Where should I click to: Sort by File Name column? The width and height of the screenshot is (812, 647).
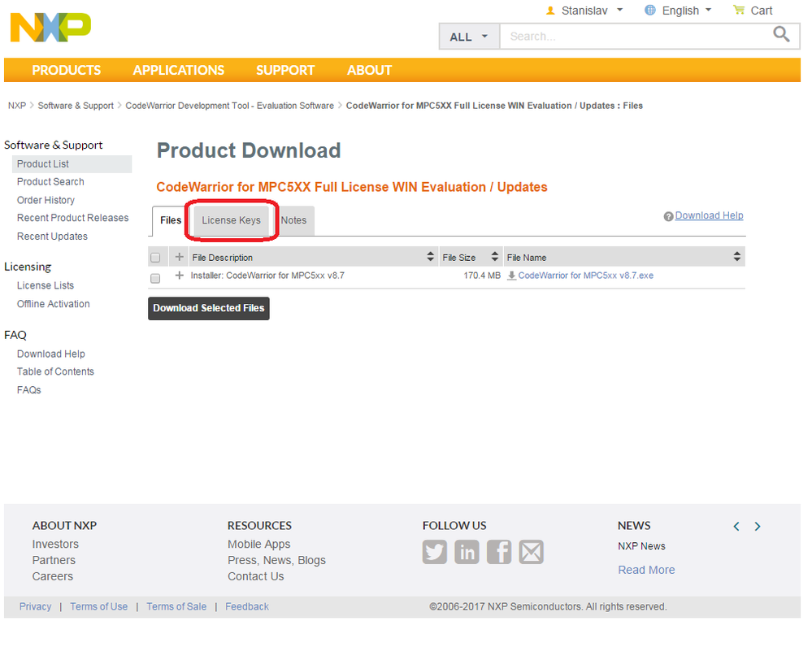coord(737,256)
